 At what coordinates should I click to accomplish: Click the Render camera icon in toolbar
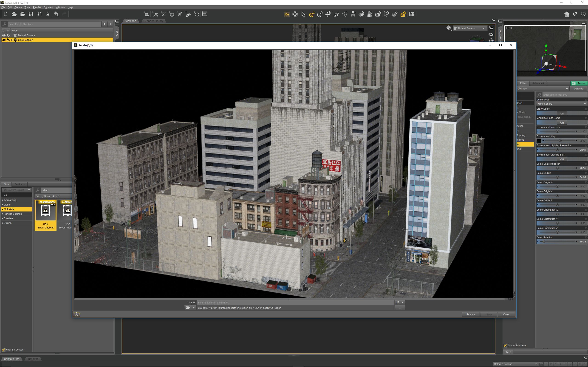click(411, 14)
